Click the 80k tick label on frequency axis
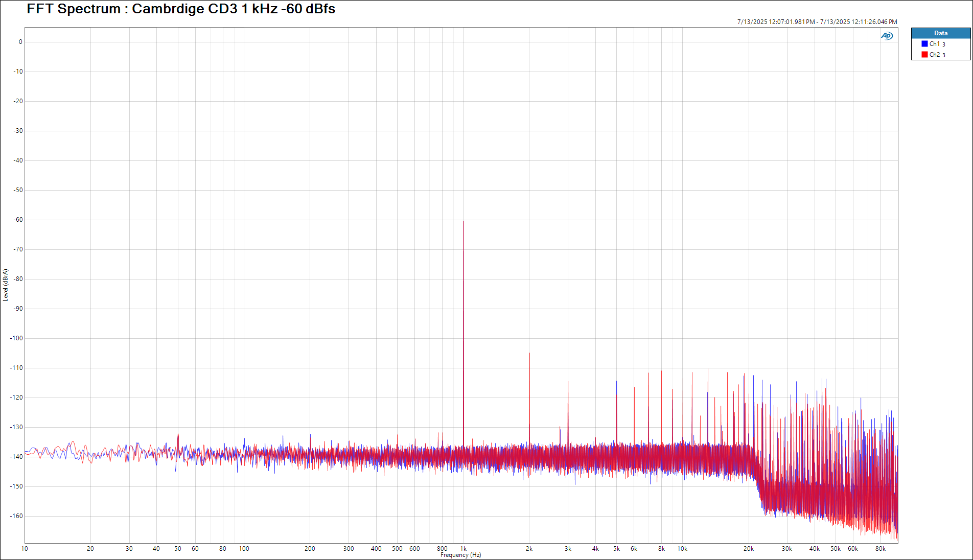973x560 pixels. point(880,549)
